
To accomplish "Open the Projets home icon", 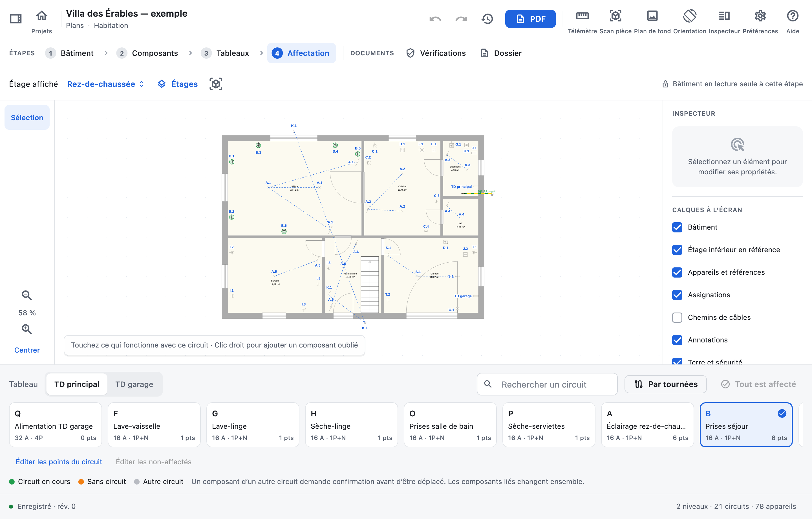I will [41, 16].
